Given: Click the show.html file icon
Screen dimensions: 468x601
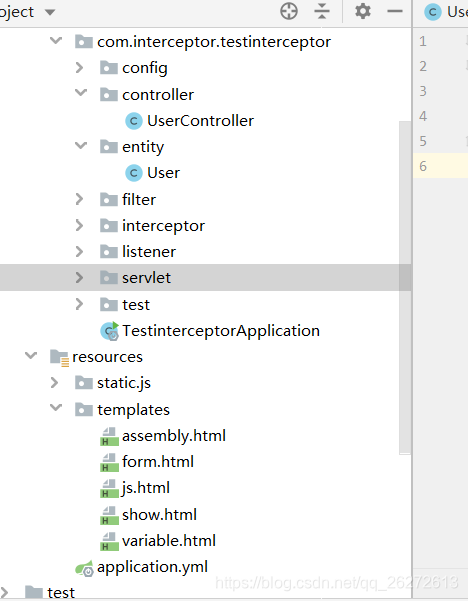Looking at the screenshot, I should click(x=109, y=515).
